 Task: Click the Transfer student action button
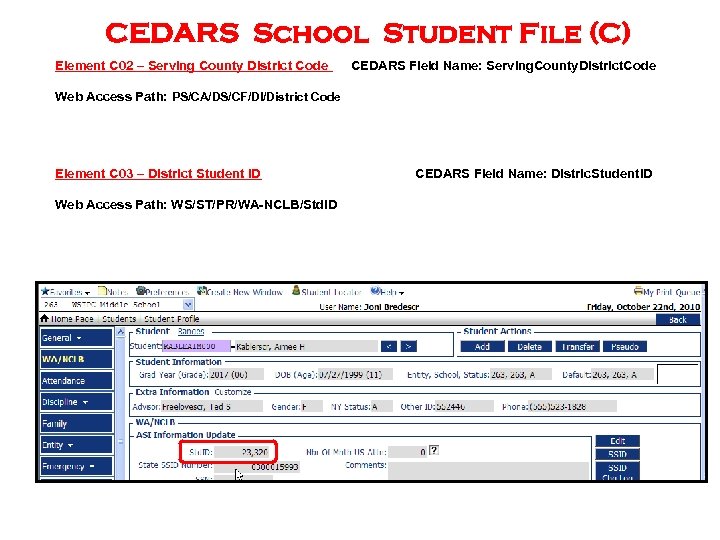[577, 347]
